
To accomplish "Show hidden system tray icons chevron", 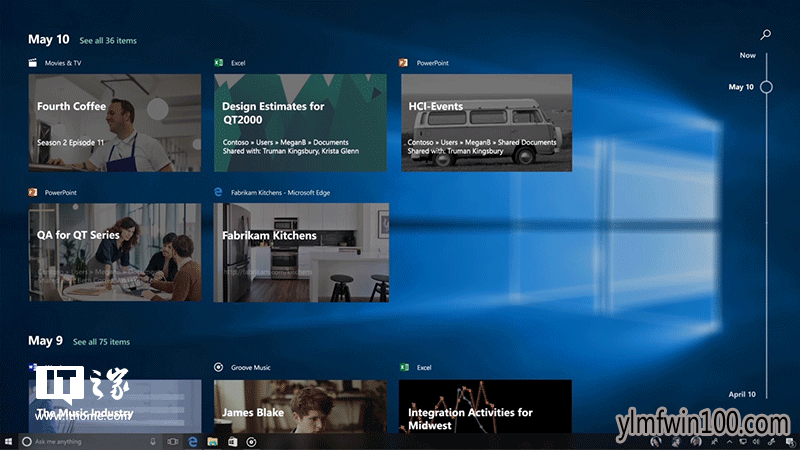I will pos(729,442).
